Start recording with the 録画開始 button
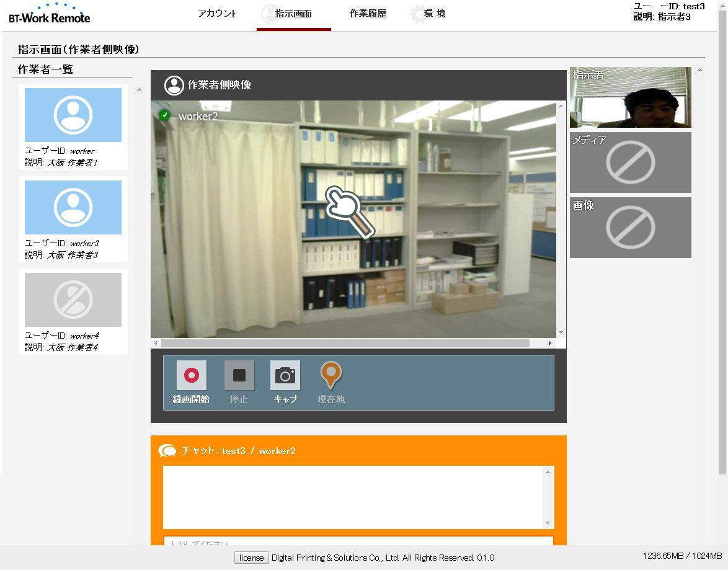The image size is (728, 570). pyautogui.click(x=192, y=376)
